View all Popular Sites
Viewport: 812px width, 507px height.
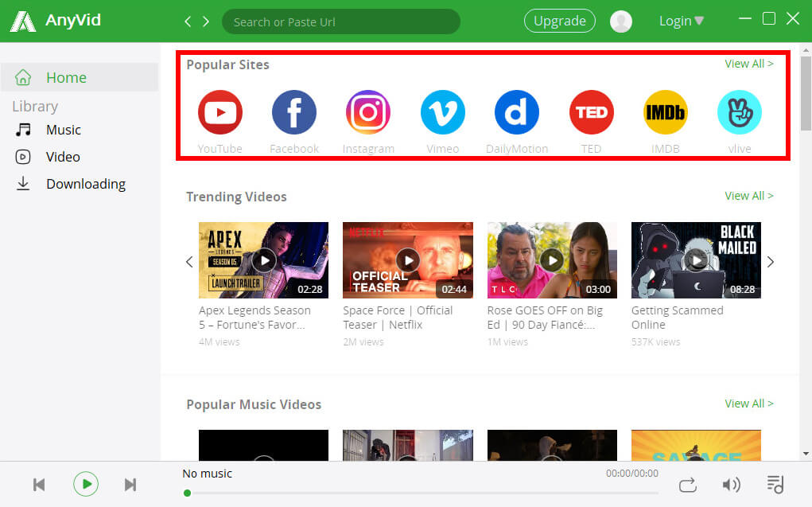[749, 64]
